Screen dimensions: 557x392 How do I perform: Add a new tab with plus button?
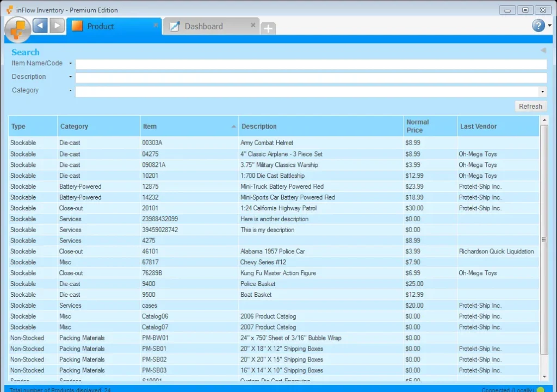[268, 28]
